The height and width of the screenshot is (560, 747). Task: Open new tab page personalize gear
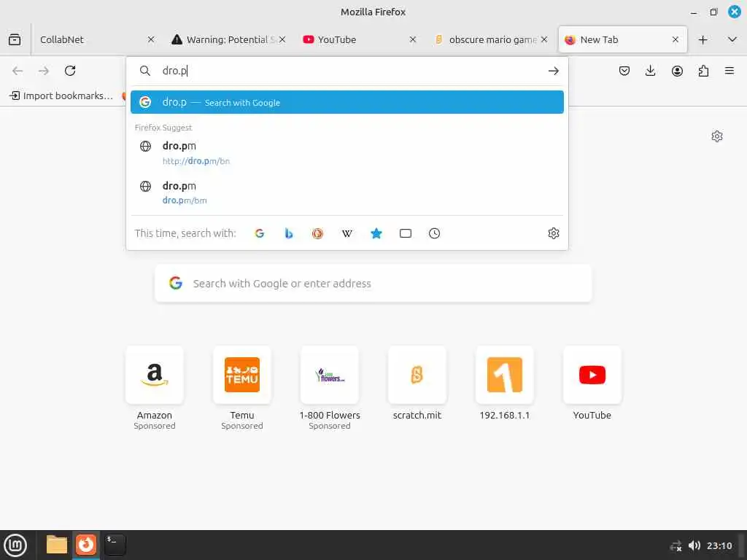point(717,136)
